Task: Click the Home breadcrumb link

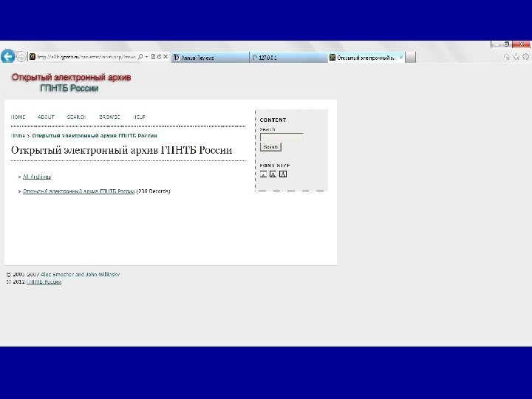Action: [x=18, y=136]
